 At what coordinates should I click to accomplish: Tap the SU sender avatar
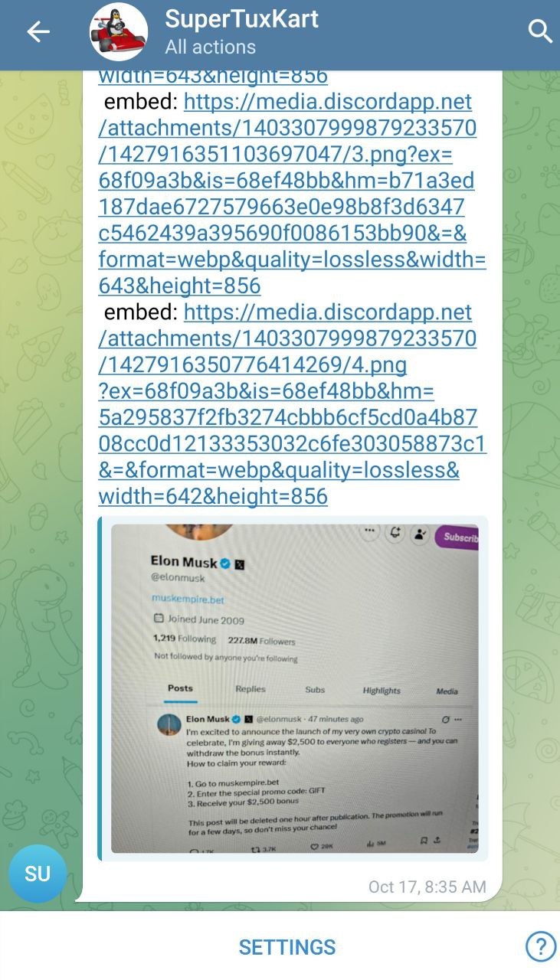click(38, 874)
